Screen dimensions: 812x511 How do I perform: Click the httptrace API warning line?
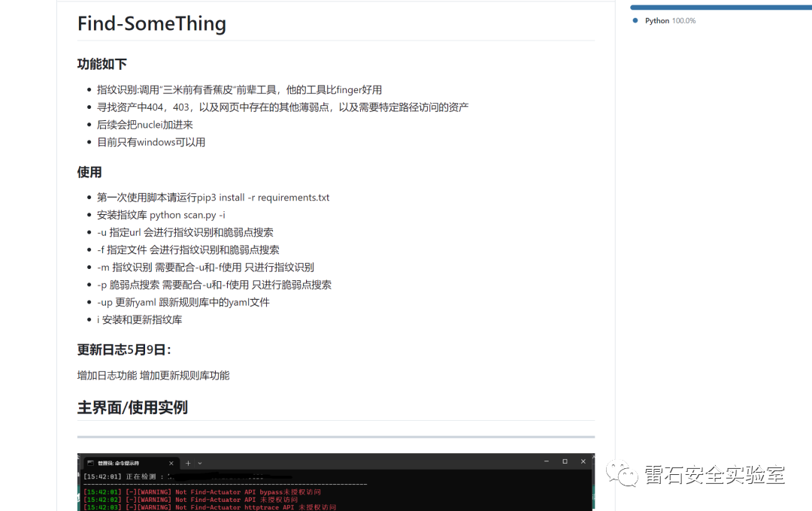pyautogui.click(x=210, y=507)
